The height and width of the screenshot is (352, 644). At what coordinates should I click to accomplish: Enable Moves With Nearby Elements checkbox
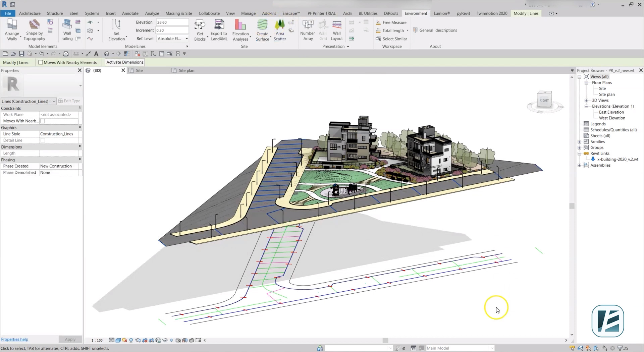coord(41,62)
